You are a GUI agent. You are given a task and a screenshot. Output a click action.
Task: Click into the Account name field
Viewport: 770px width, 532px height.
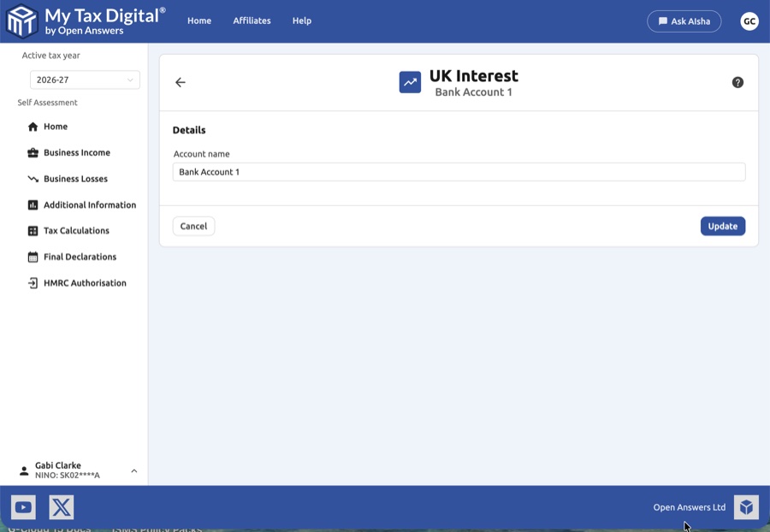tap(459, 172)
